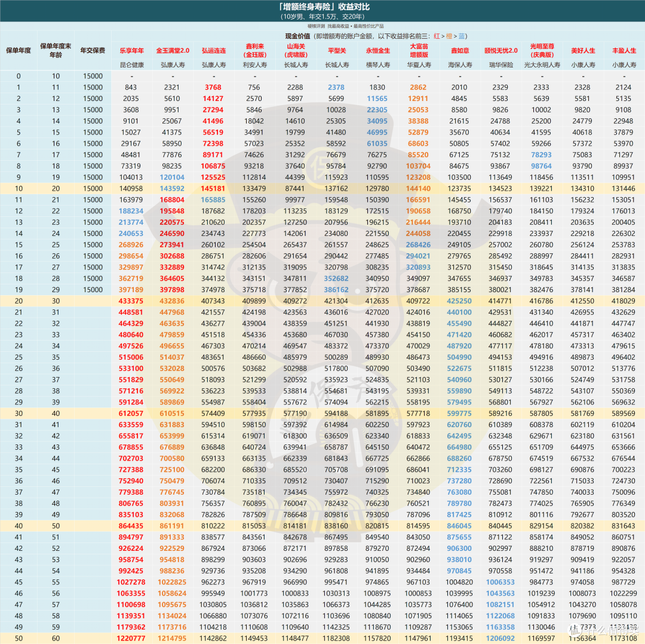The height and width of the screenshot is (644, 645).
Task: Click red value 145181 in year 10
Action: point(213,188)
